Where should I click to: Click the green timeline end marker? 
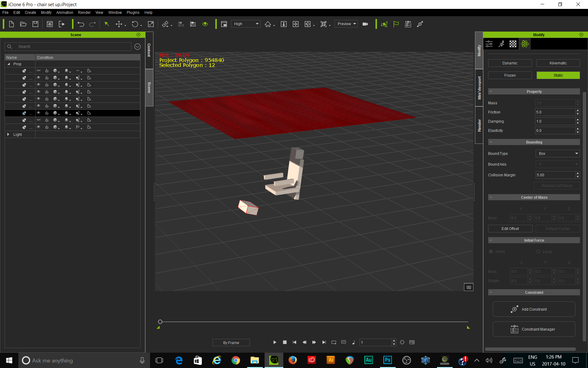pos(468,328)
